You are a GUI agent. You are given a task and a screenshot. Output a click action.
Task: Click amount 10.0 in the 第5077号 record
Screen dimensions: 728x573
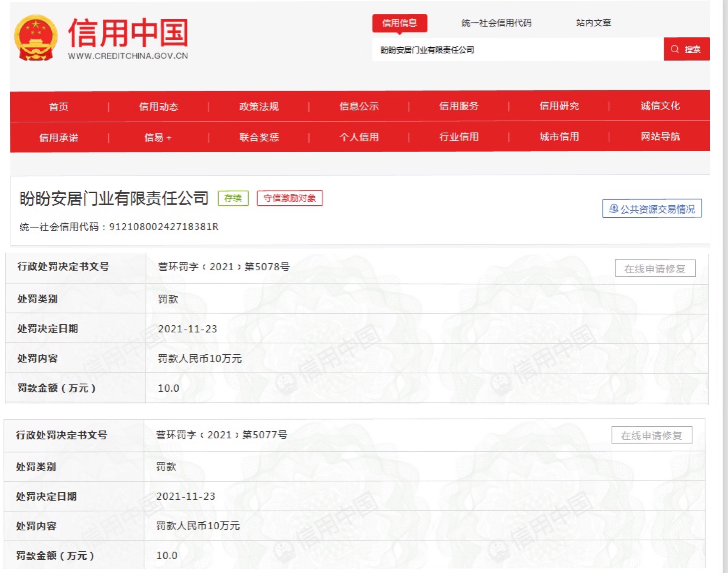coord(167,556)
